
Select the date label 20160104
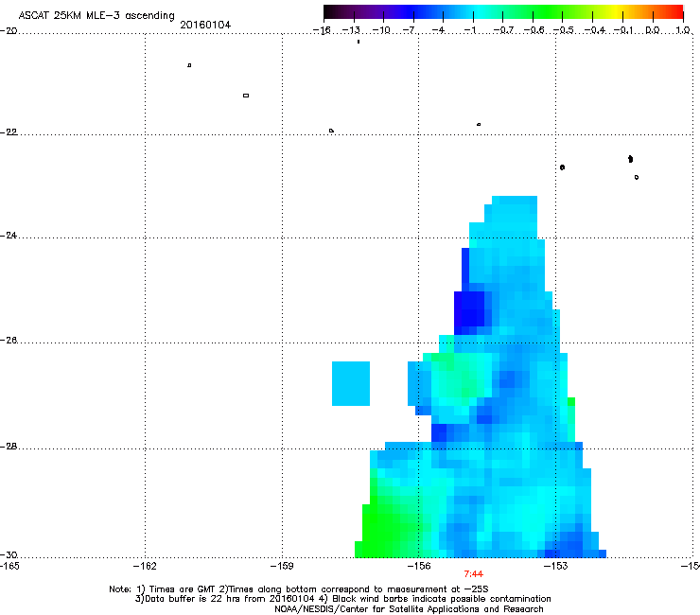[x=205, y=25]
